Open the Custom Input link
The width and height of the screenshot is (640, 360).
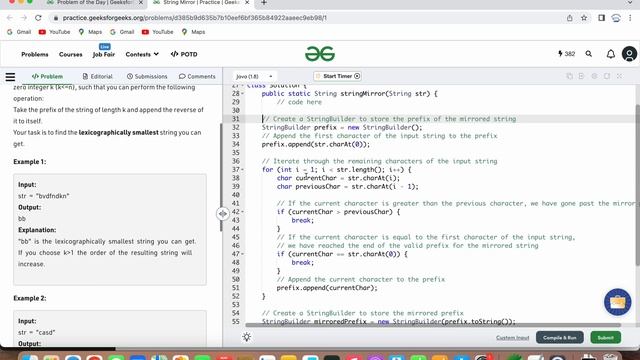[512, 338]
